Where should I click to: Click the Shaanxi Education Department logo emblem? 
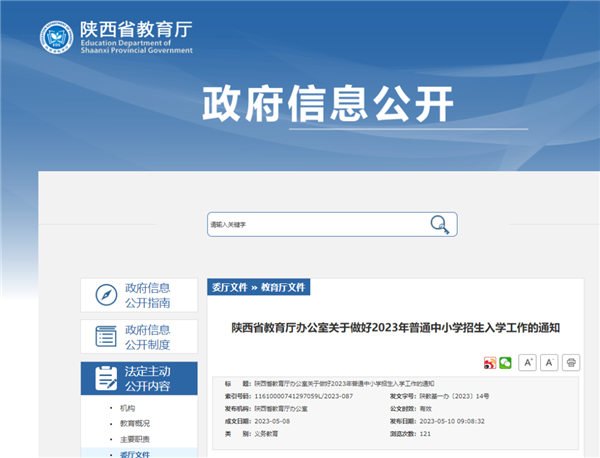(62, 37)
